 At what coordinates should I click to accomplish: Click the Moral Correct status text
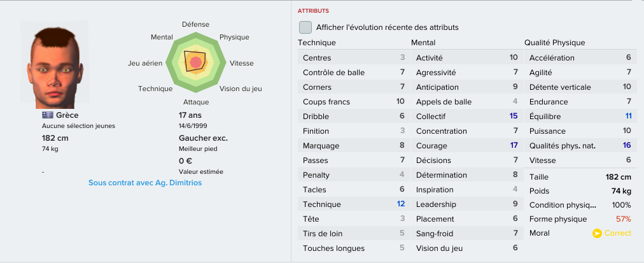[x=618, y=234]
